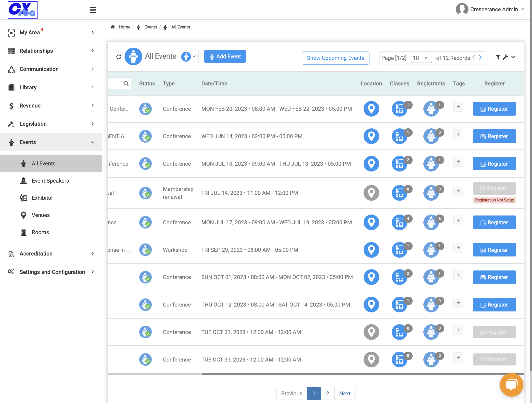The width and height of the screenshot is (532, 403).
Task: Click status icon of Workshop row
Action: coord(145,250)
